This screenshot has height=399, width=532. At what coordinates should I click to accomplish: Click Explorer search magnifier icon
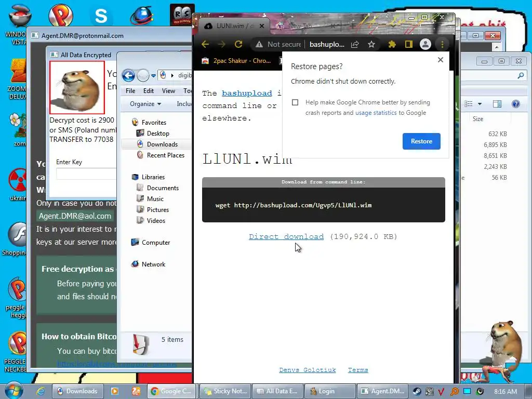click(x=521, y=75)
